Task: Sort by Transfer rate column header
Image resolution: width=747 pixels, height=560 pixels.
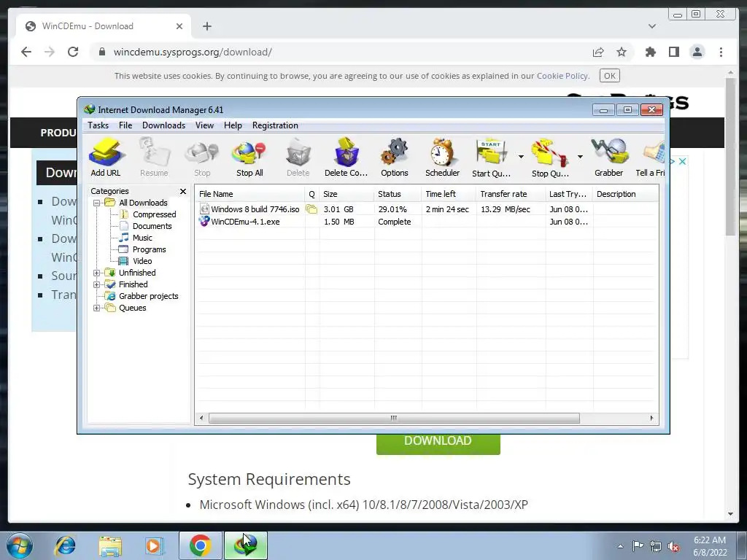Action: pos(511,194)
